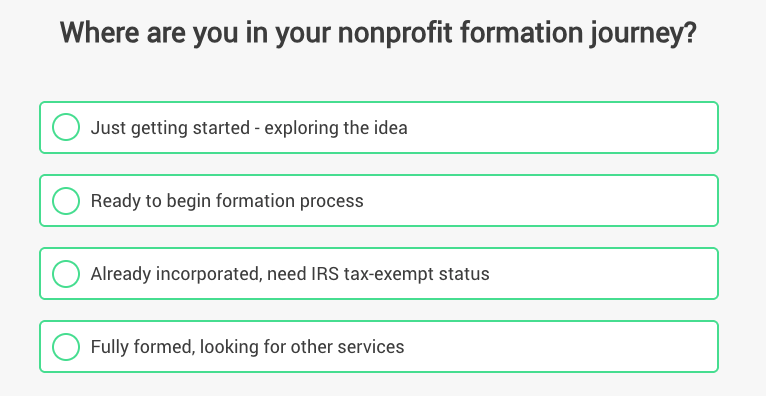
Task: Mark the "Fully formed" radio circle
Action: (x=66, y=347)
